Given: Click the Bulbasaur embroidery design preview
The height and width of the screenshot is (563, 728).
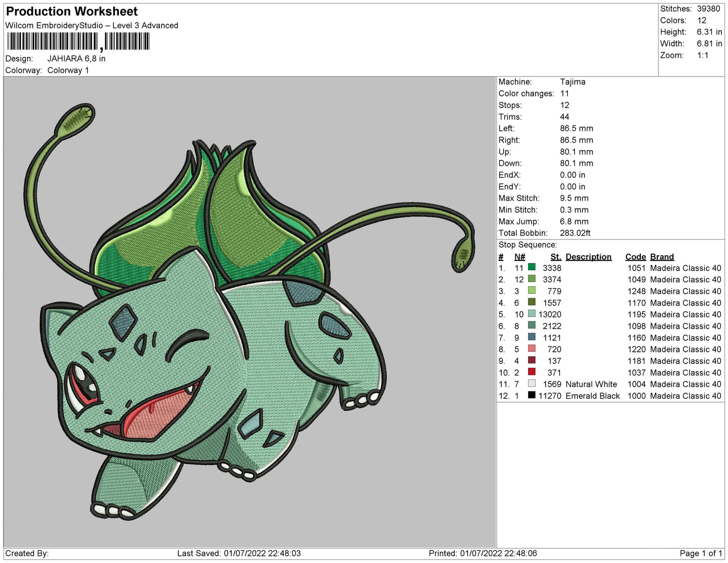Looking at the screenshot, I should pyautogui.click(x=250, y=312).
